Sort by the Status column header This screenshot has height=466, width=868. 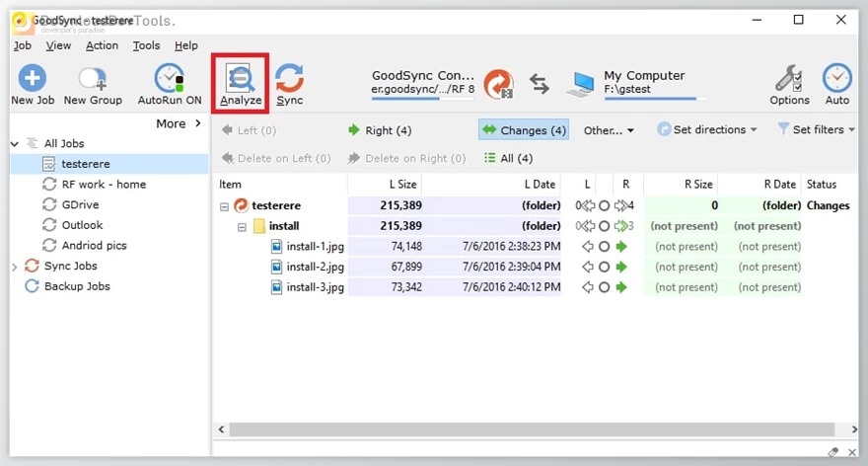tap(830, 185)
